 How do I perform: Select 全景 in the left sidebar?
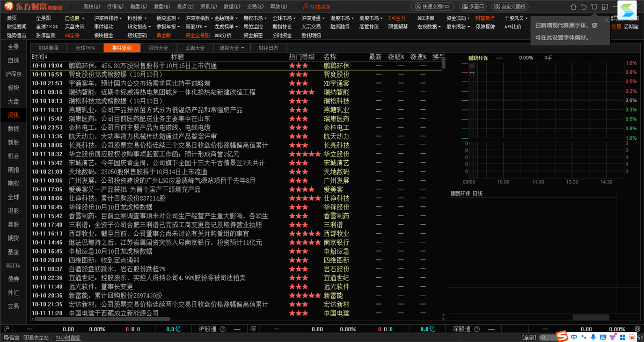tap(13, 47)
